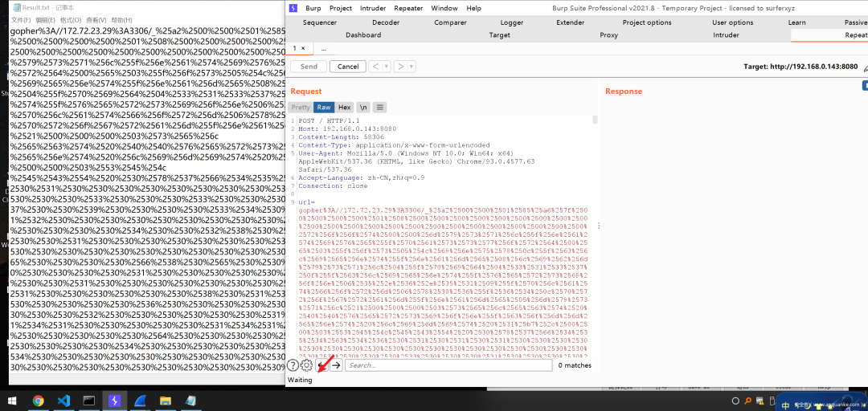The image size is (868, 411).
Task: Open File Explorer from the taskbar
Action: (165, 401)
